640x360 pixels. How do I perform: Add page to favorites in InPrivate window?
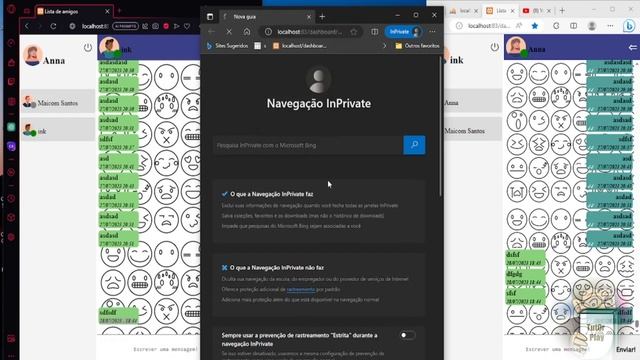click(x=354, y=31)
